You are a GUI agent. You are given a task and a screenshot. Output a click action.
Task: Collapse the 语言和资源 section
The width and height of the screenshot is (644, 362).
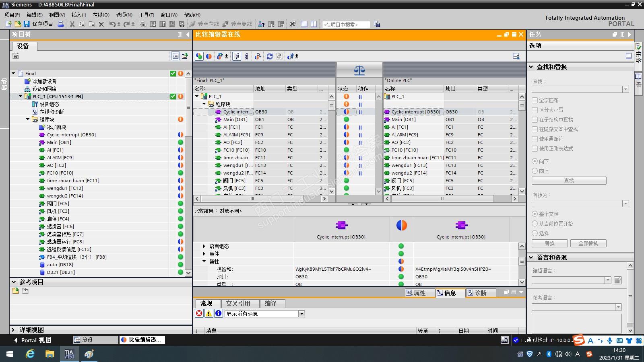tap(531, 257)
